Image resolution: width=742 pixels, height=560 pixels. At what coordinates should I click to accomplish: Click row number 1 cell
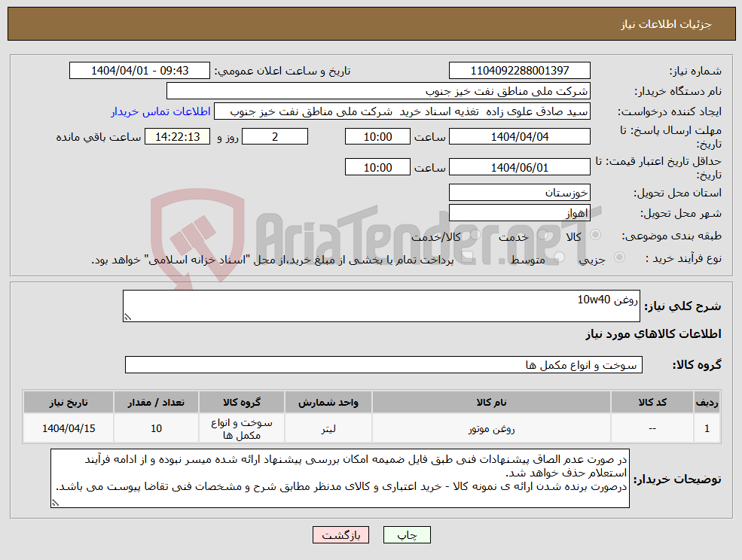[707, 428]
